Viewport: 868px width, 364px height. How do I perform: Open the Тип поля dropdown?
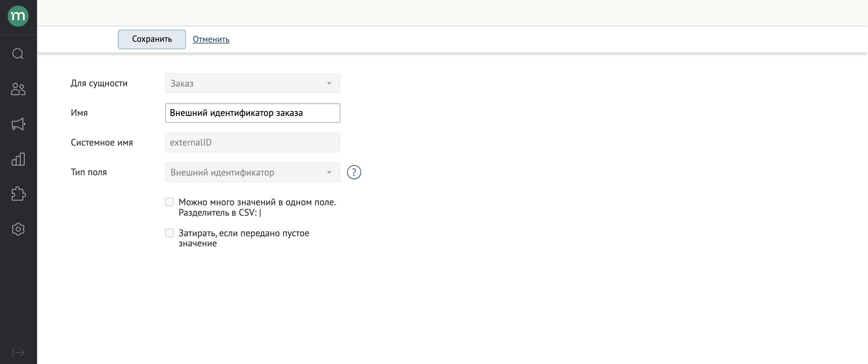click(x=252, y=172)
